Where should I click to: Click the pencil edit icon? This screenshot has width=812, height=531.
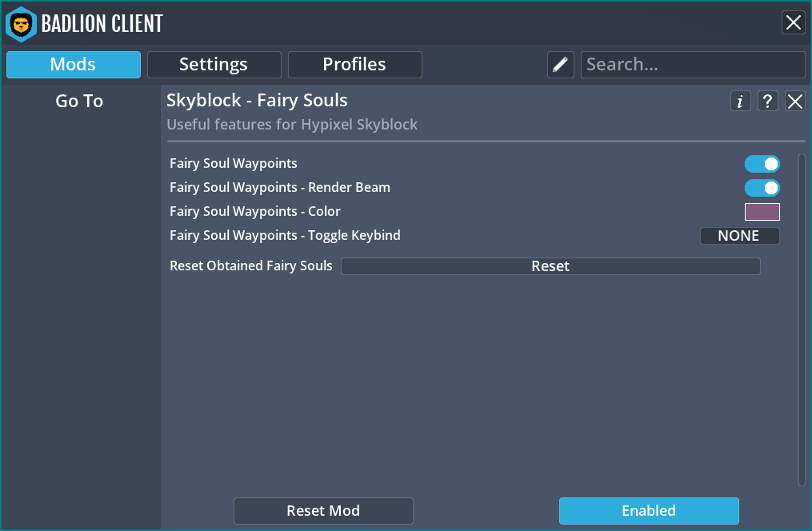point(560,65)
